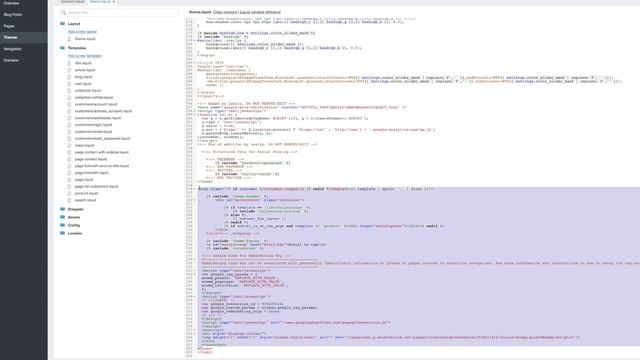
Task: Click the file icon beside cart.liquid
Action: pyautogui.click(x=69, y=84)
